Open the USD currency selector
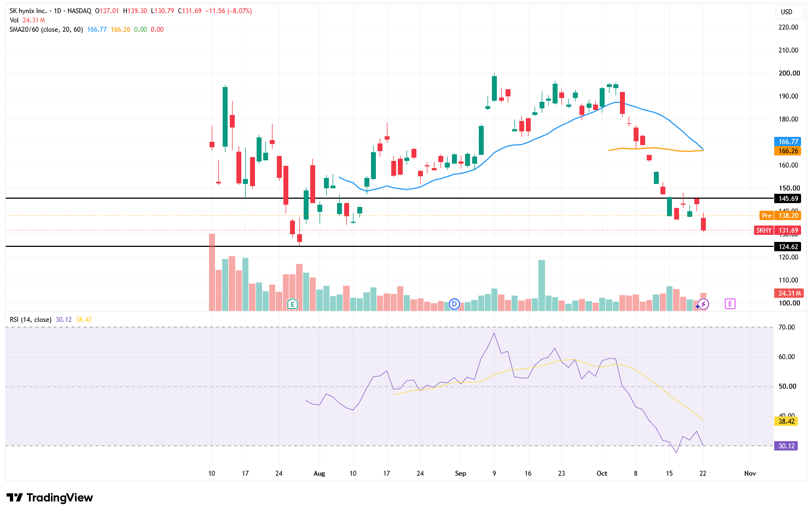 tap(786, 12)
